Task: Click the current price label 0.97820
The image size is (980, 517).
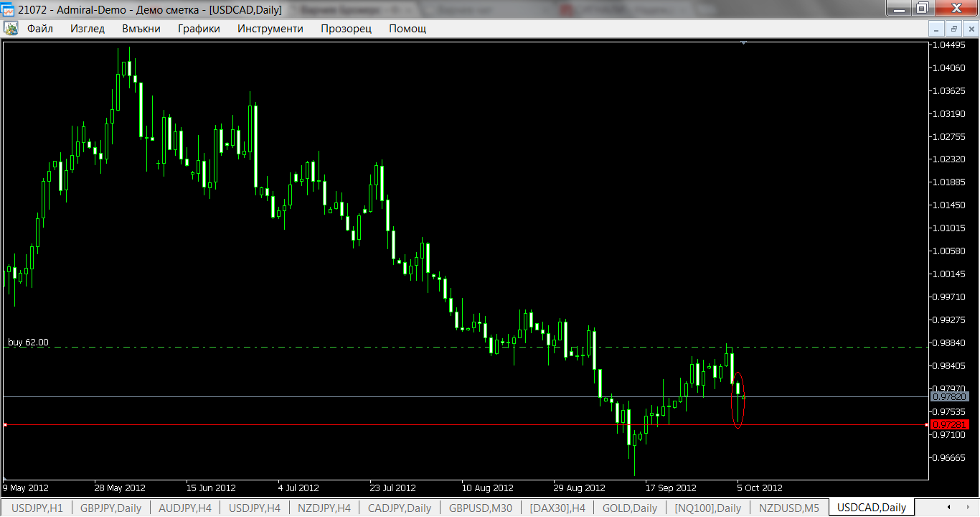Action: pyautogui.click(x=950, y=396)
